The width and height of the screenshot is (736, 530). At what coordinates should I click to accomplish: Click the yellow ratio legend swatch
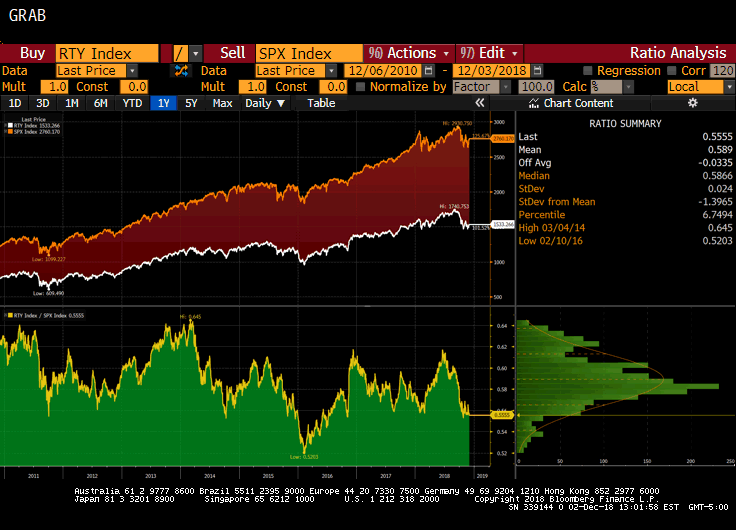tap(10, 315)
